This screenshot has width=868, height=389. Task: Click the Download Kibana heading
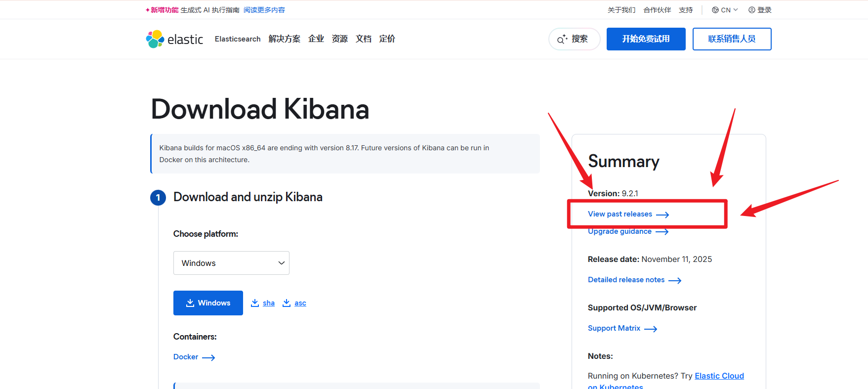point(260,109)
